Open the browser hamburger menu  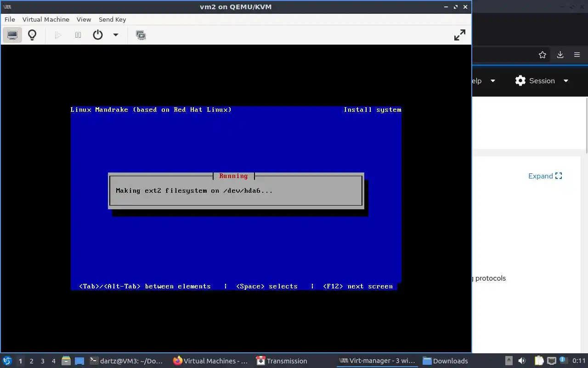[x=577, y=55]
